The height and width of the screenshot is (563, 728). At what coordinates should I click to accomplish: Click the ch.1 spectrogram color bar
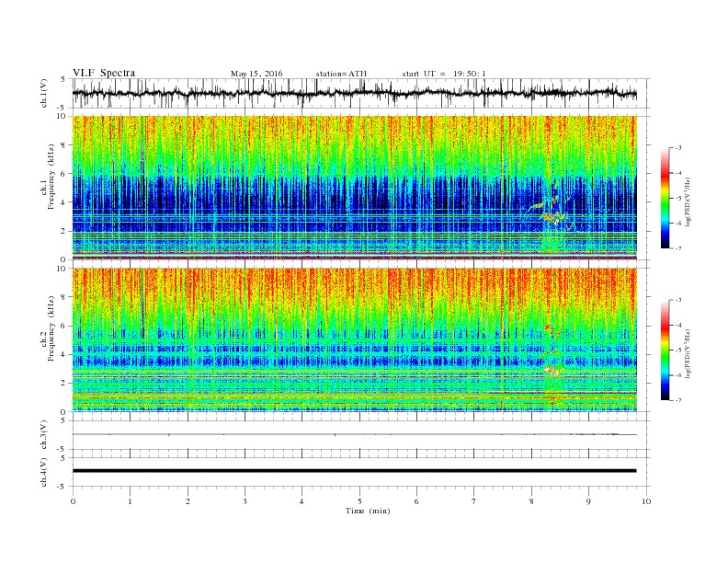point(665,199)
